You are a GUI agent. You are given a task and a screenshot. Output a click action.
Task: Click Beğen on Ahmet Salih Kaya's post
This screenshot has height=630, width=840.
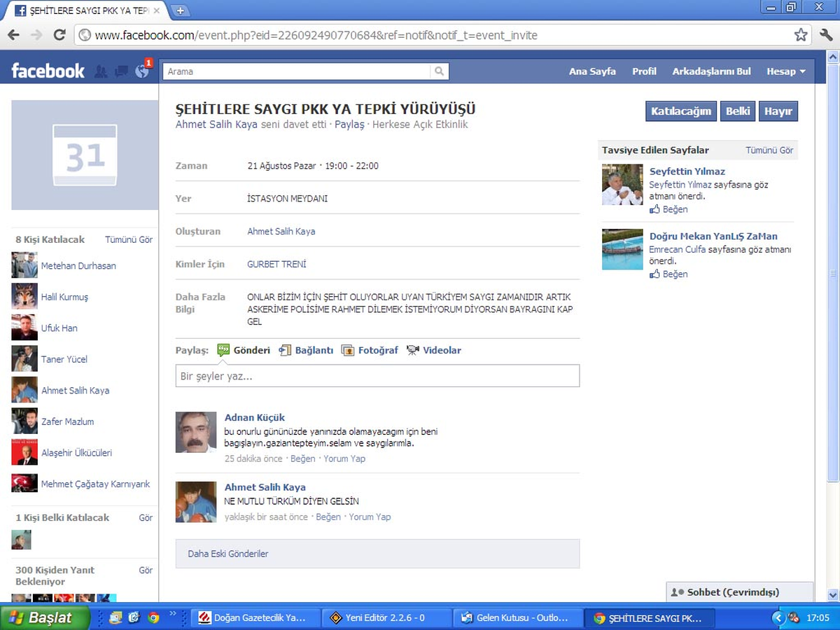click(x=328, y=517)
